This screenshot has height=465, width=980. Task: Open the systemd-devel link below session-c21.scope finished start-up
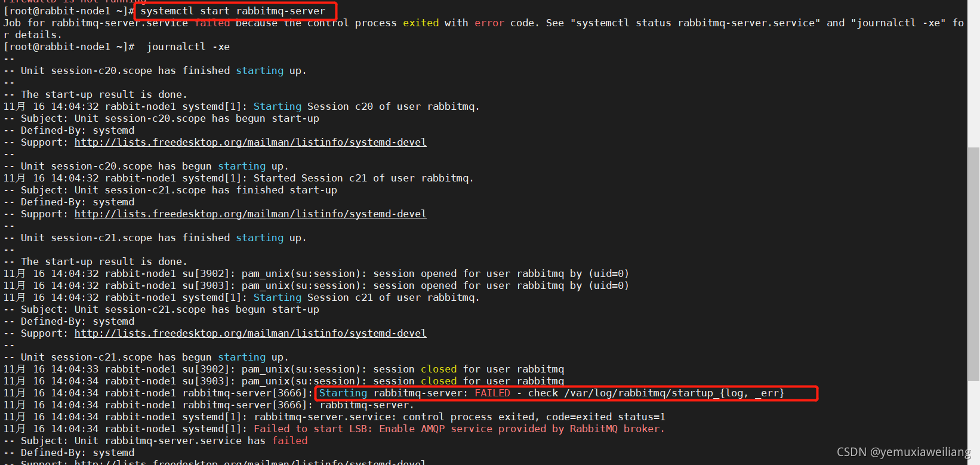[250, 214]
